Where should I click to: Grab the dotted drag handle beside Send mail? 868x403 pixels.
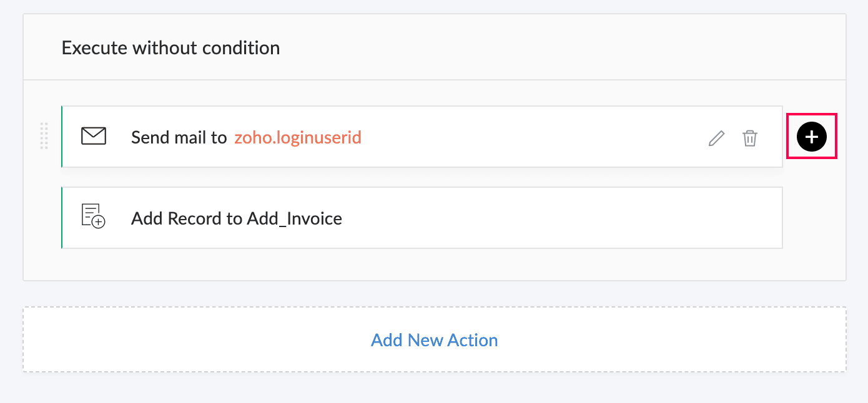(x=44, y=136)
